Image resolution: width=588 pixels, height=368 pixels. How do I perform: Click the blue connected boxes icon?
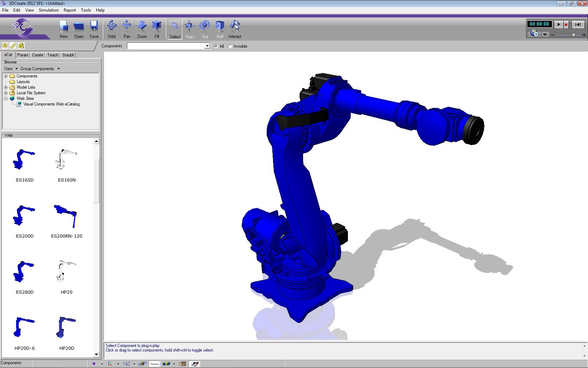point(167,364)
